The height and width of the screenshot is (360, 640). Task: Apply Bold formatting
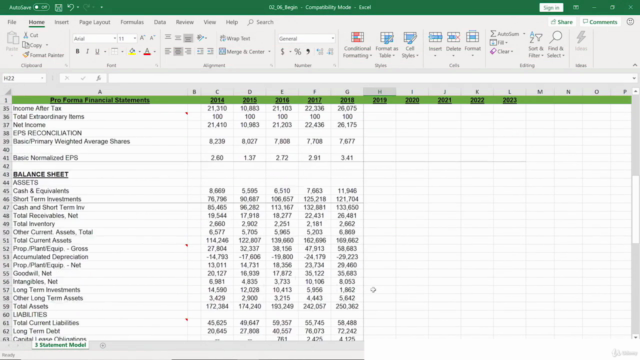pyautogui.click(x=77, y=51)
